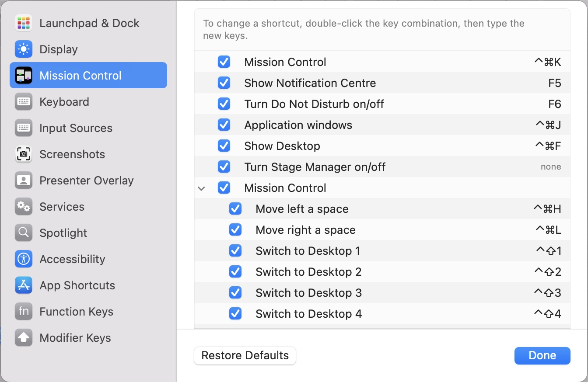Uncheck the Show Desktop shortcut

click(x=224, y=146)
